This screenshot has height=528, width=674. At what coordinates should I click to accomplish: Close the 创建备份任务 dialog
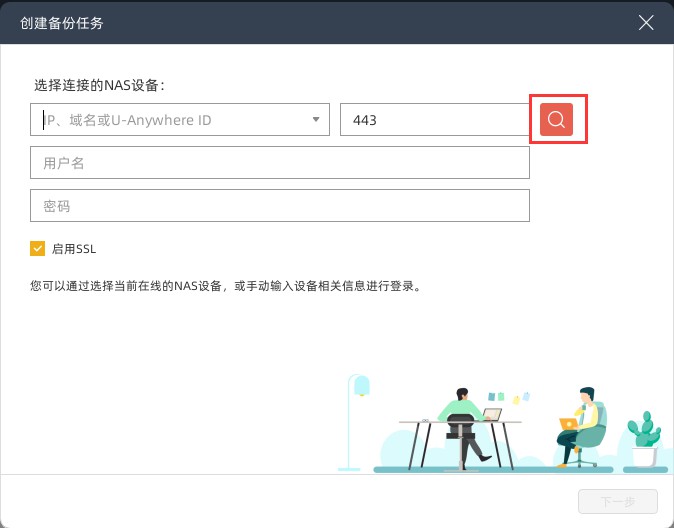(647, 22)
